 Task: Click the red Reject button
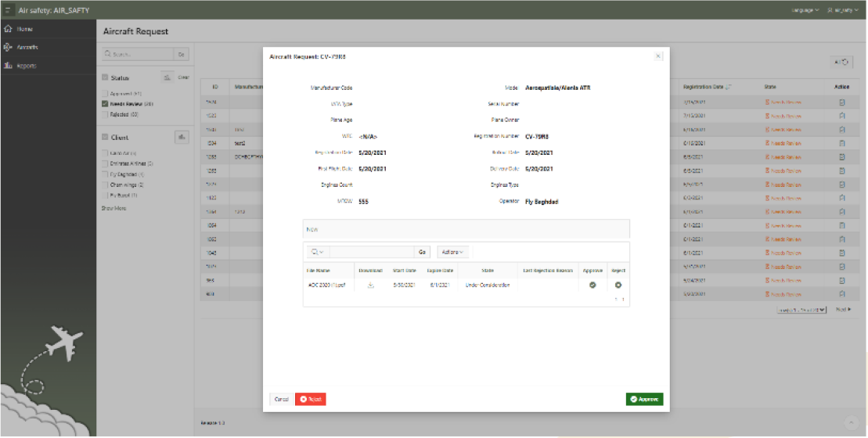click(x=311, y=399)
